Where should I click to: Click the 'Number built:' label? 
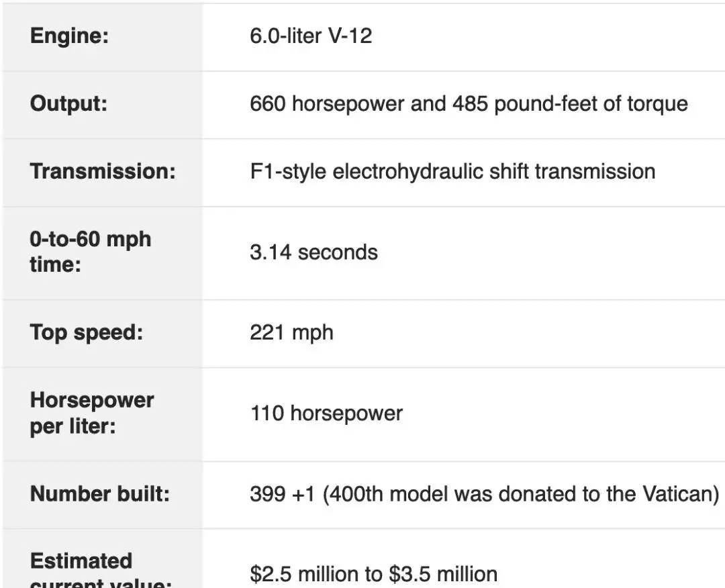point(100,494)
